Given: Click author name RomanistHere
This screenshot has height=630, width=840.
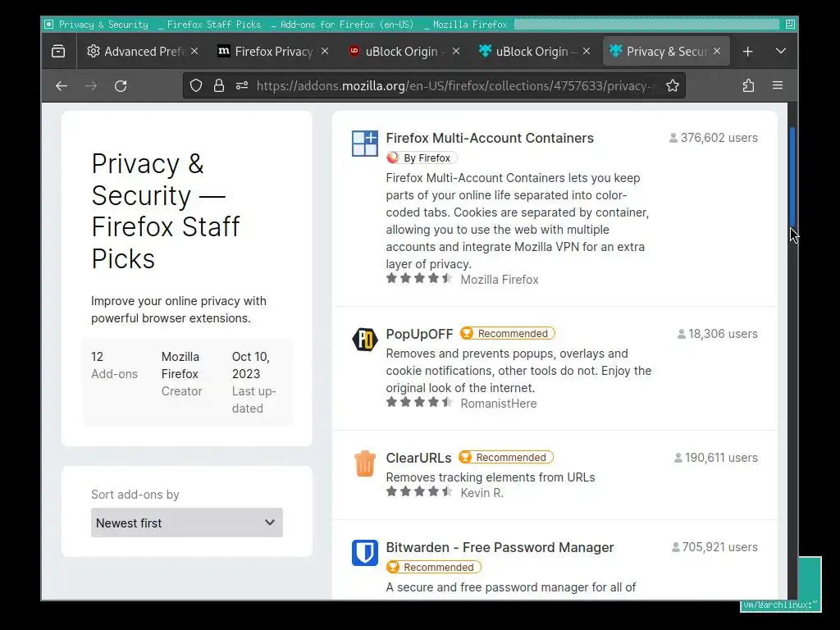Looking at the screenshot, I should click(x=498, y=404).
